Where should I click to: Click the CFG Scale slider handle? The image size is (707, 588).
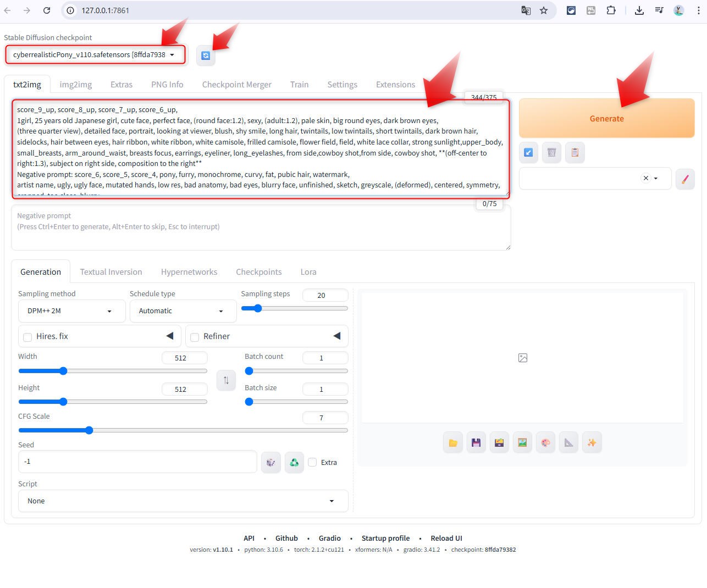pos(89,430)
